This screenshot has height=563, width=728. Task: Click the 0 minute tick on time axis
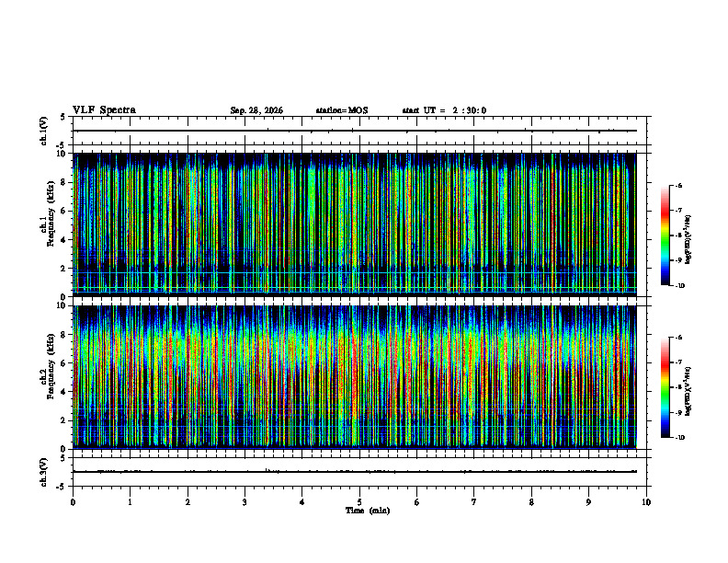(73, 502)
